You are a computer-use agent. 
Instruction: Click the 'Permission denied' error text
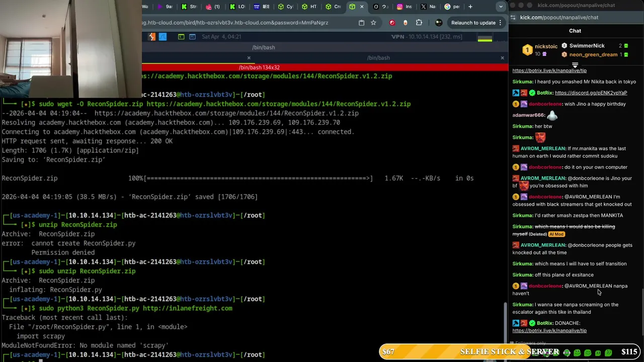(63, 252)
